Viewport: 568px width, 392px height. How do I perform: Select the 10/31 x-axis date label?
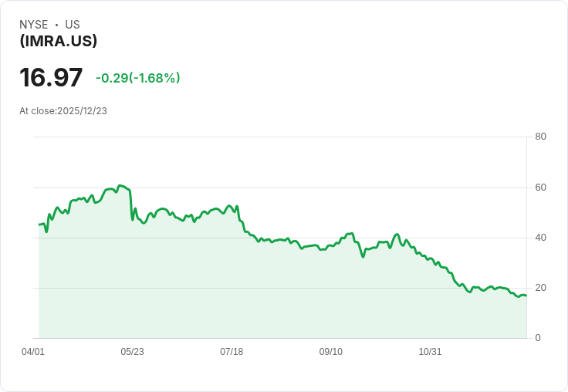click(430, 351)
